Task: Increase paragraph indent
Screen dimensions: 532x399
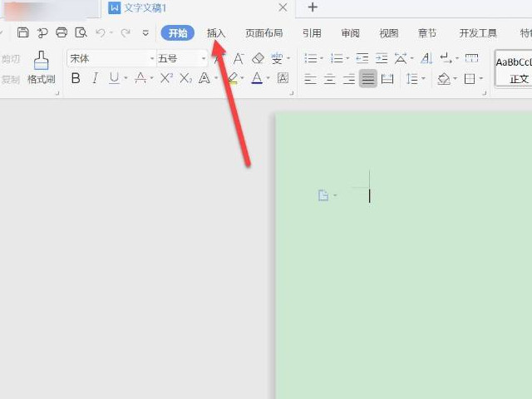Action: (x=382, y=58)
